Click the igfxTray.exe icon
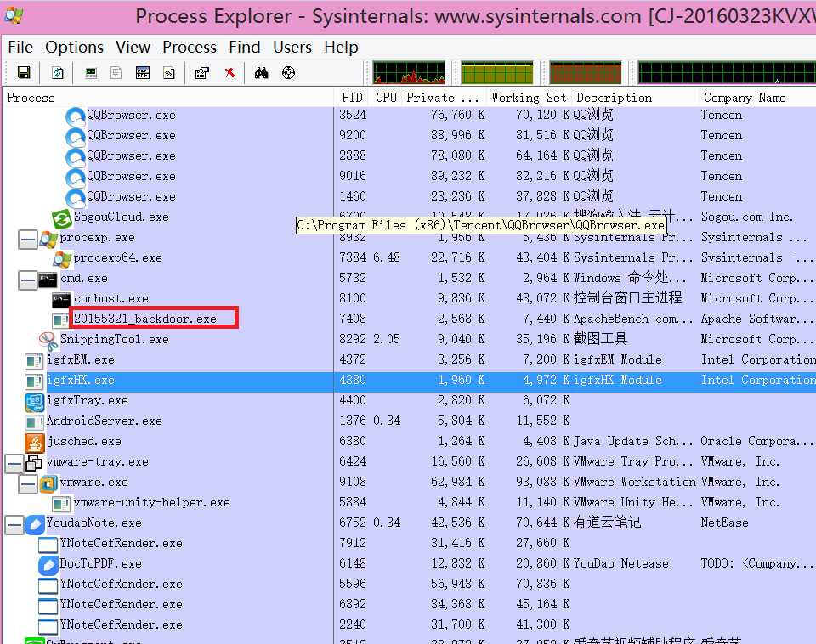 [35, 402]
